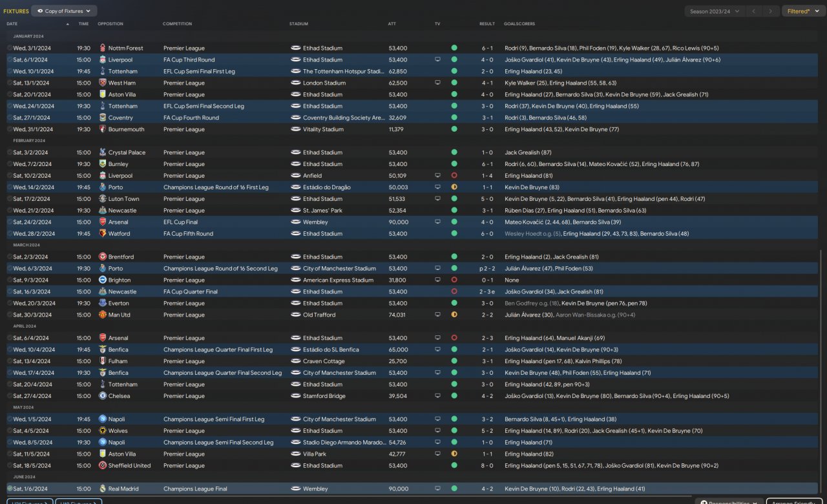827x504 pixels.
Task: Click the green win indicator in the Sheffield United row
Action: coord(454,466)
